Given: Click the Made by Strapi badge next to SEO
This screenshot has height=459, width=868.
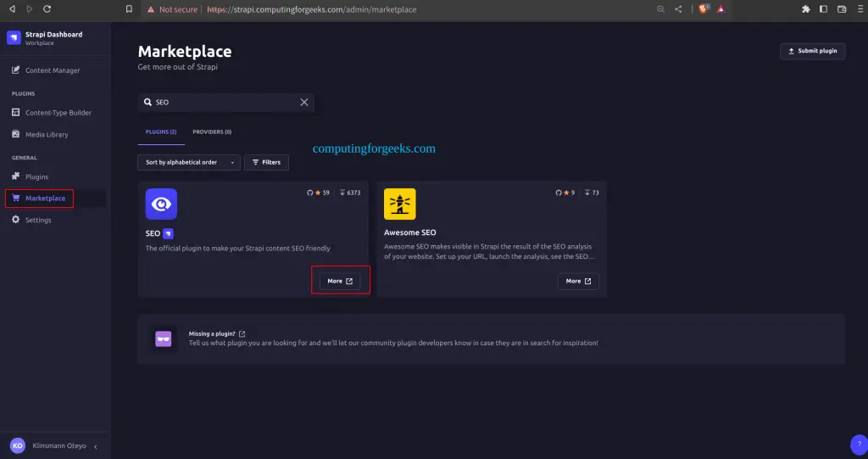Looking at the screenshot, I should tap(169, 234).
